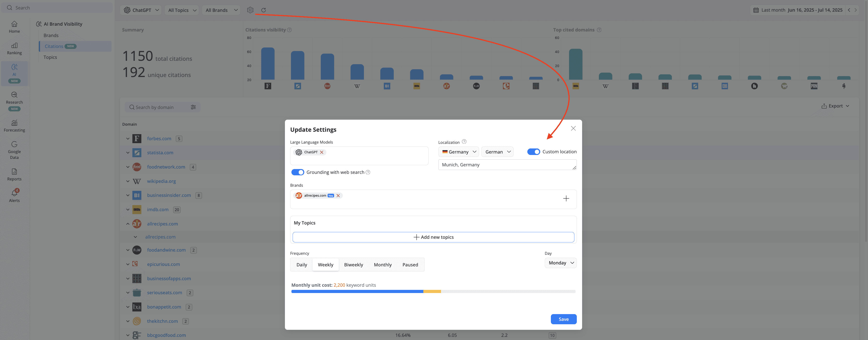Select Biweekly frequency
Image resolution: width=868 pixels, height=340 pixels.
[x=354, y=265]
